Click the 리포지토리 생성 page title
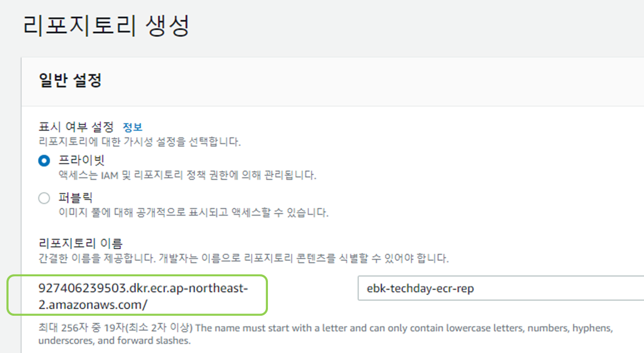Viewport: 644px width, 353px height. tap(107, 23)
